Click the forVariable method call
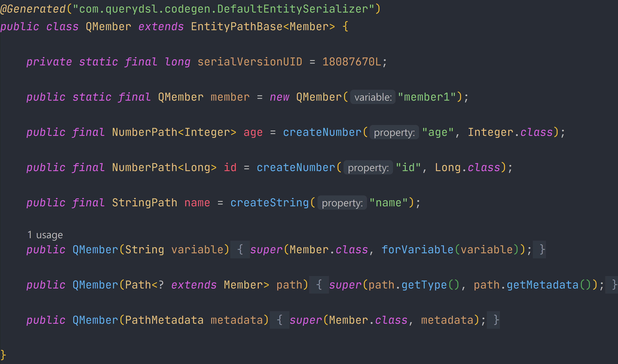Screen dimensions: 618x364 click(x=417, y=250)
